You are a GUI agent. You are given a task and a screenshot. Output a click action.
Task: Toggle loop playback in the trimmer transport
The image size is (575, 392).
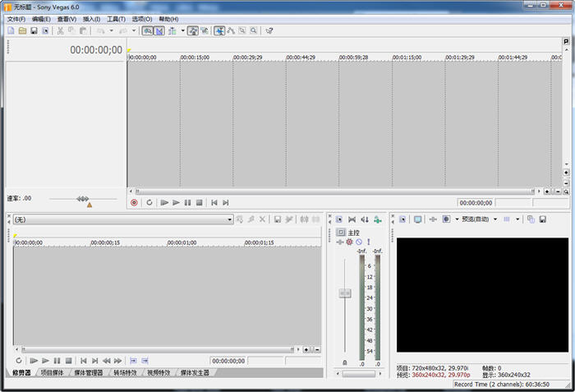(19, 360)
